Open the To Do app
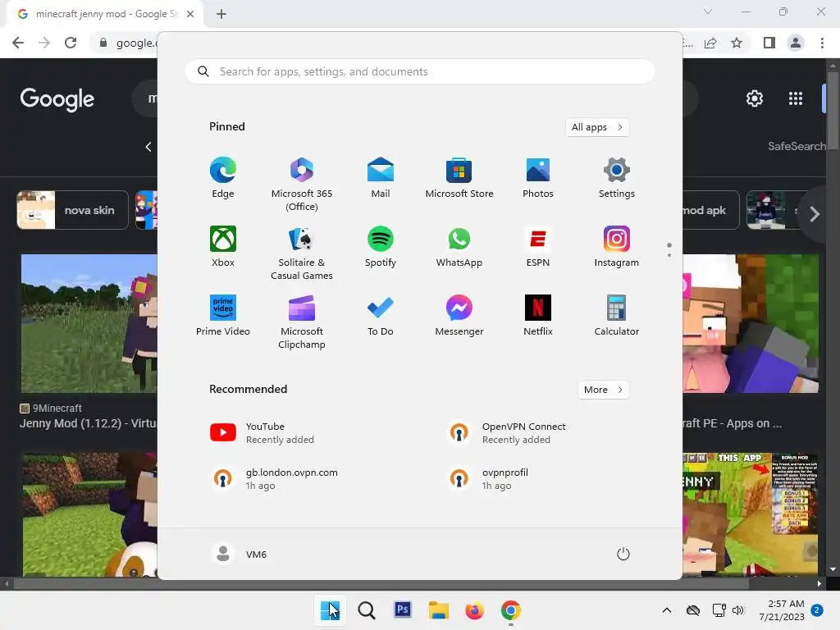Viewport: 840px width, 630px height. [381, 316]
